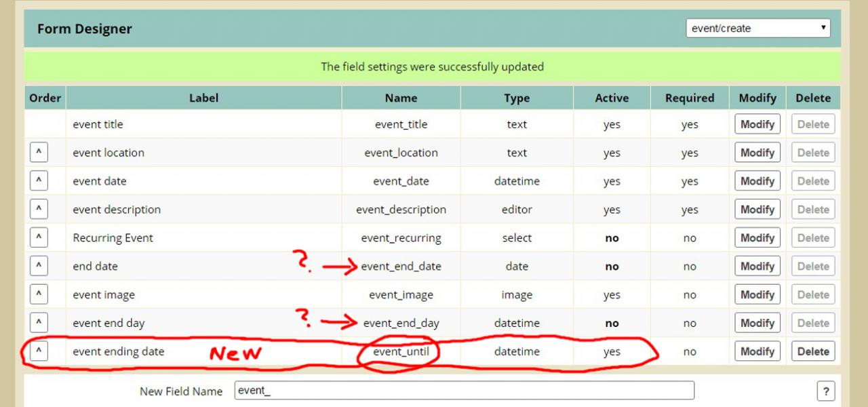Click the Modify column header
The height and width of the screenshot is (407, 868).
(757, 98)
